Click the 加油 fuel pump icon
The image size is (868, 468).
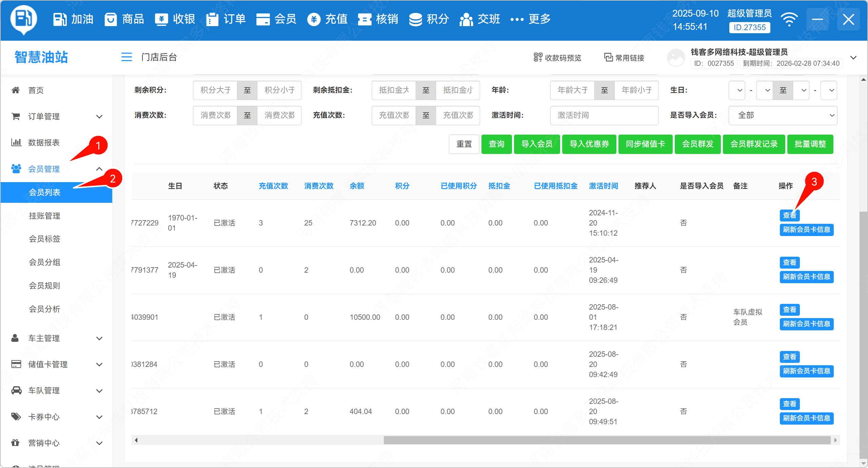click(60, 19)
